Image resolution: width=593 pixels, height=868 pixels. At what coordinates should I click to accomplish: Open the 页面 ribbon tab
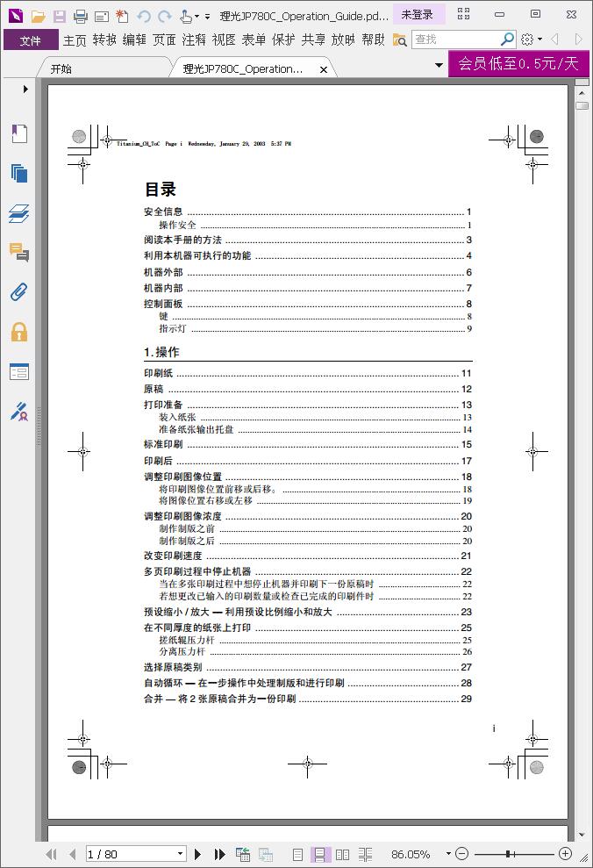click(164, 39)
